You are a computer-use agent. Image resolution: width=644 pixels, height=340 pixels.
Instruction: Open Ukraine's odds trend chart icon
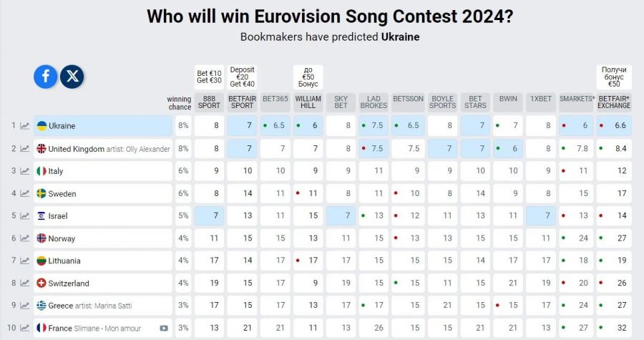pos(24,126)
